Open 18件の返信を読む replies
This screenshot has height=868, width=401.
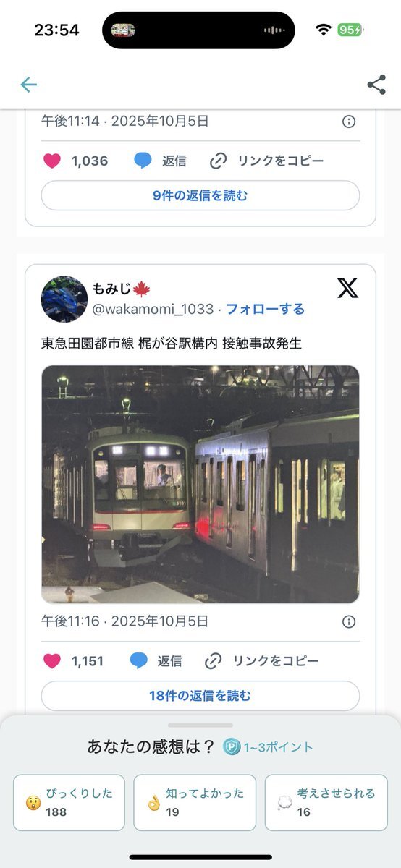click(200, 696)
